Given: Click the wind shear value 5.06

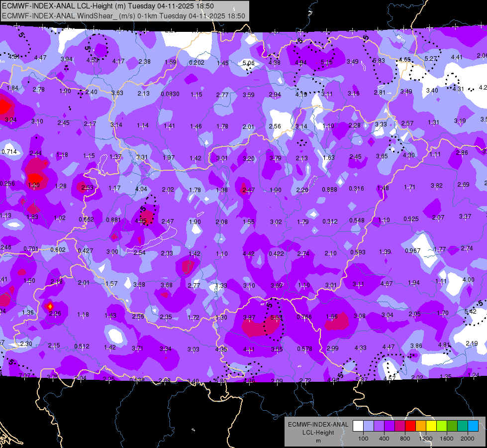Looking at the screenshot, I should coord(248,63).
